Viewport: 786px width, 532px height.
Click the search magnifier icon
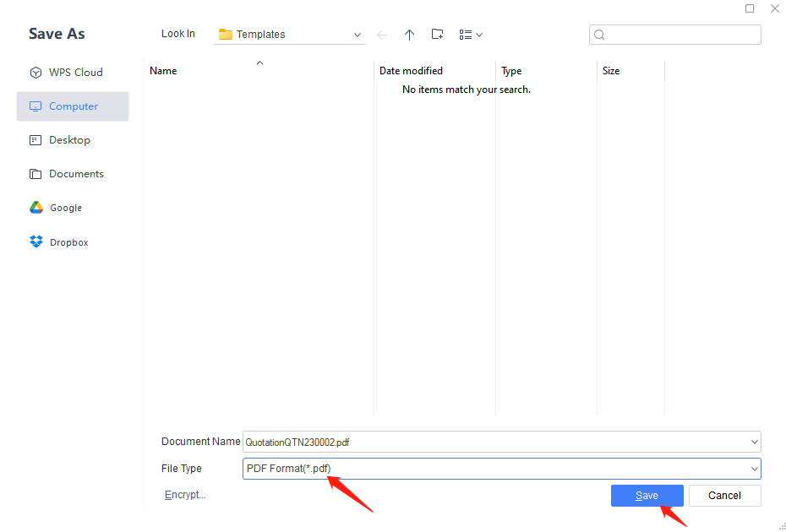pyautogui.click(x=600, y=35)
